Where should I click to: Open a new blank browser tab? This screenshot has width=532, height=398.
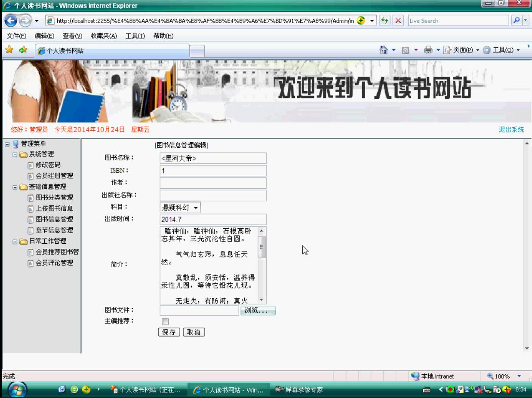point(197,51)
